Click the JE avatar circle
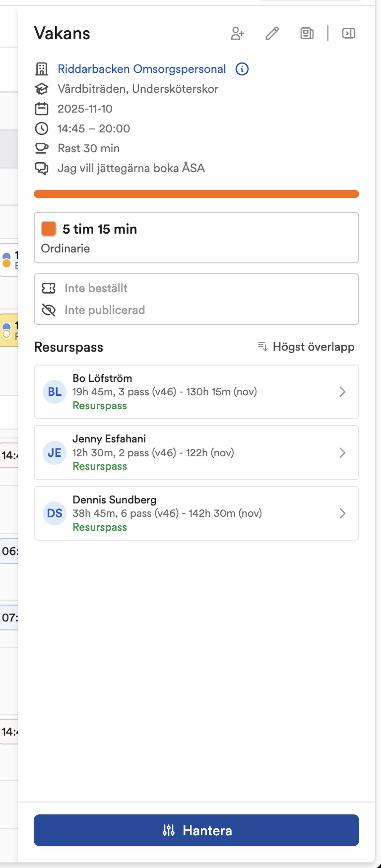Viewport: 381px width, 868px height. click(x=55, y=453)
